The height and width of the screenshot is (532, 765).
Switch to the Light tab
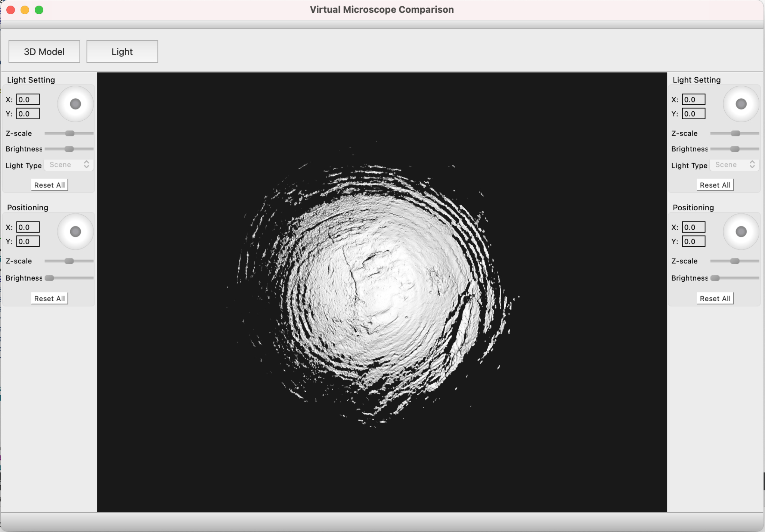coord(122,52)
